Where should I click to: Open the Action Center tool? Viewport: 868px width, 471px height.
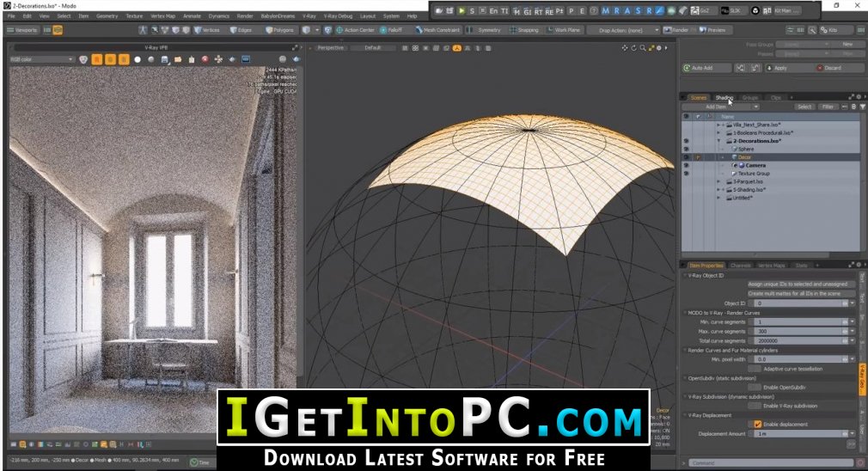coord(356,30)
